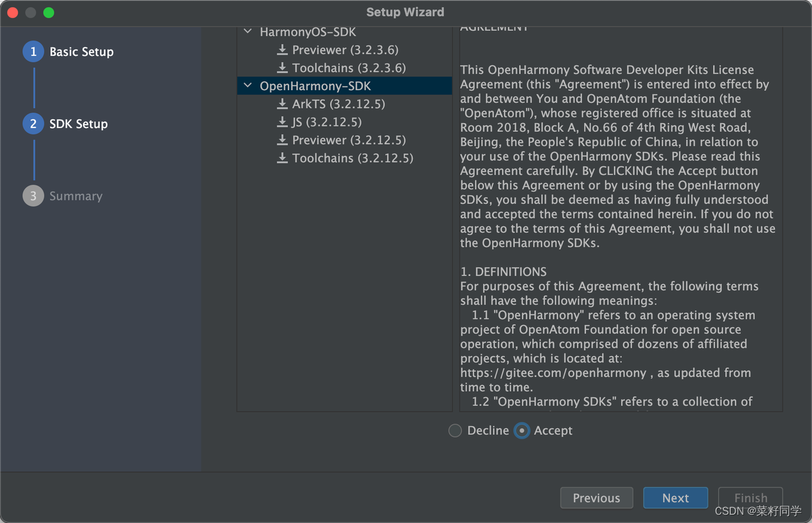
Task: Open the SDK Setup step
Action: click(x=79, y=124)
